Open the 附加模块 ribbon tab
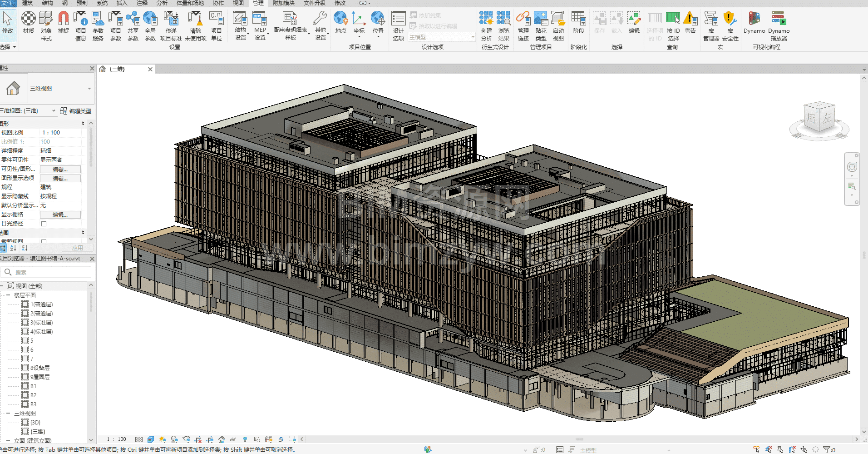 point(284,3)
